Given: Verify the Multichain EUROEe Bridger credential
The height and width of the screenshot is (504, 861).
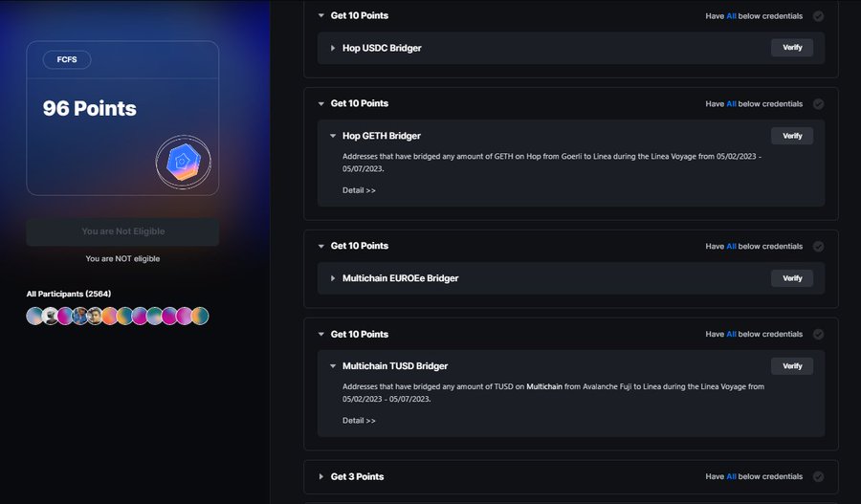Looking at the screenshot, I should (792, 278).
